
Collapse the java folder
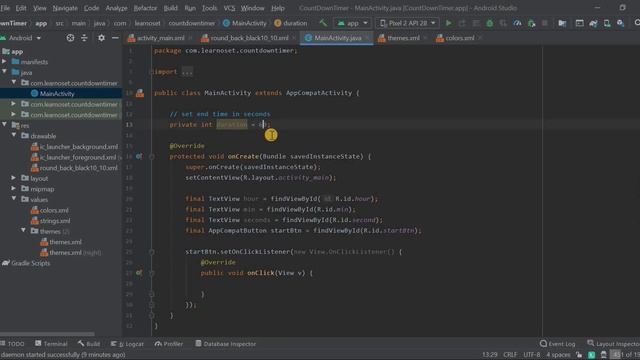tap(4, 72)
